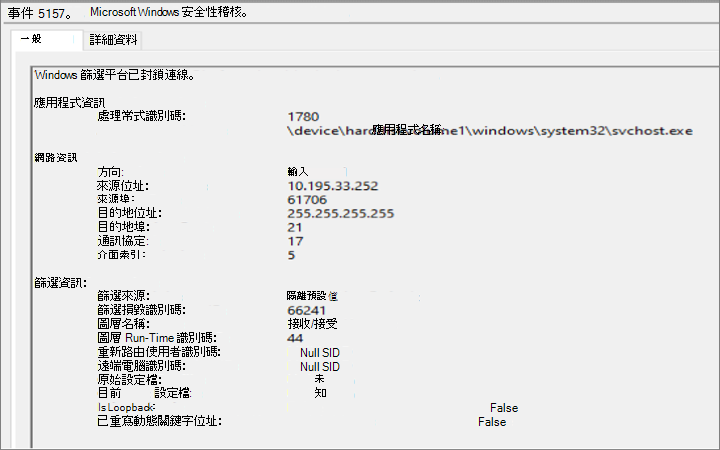Select False value for 已重寫動態關鍵字位址
Screen dimensions: 720x450
[492, 422]
